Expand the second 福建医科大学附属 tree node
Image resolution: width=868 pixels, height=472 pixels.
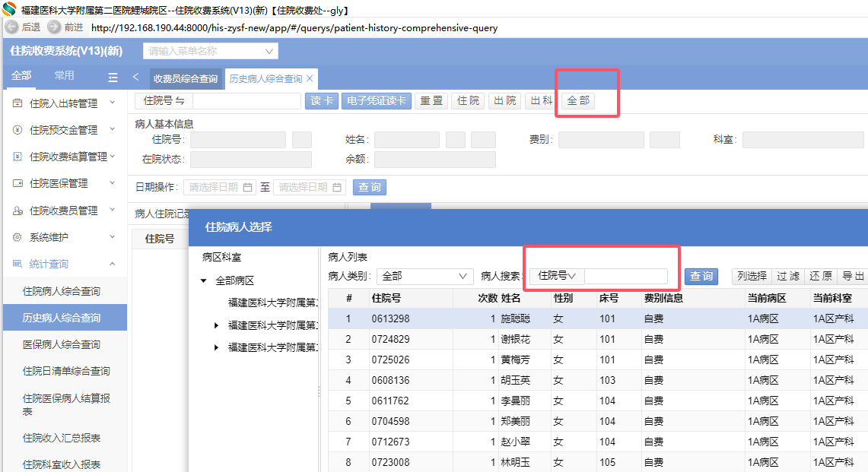pos(217,325)
